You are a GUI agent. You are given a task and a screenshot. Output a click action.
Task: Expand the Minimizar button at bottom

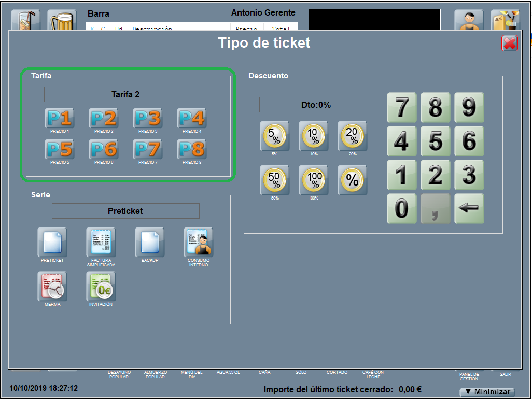pyautogui.click(x=487, y=392)
